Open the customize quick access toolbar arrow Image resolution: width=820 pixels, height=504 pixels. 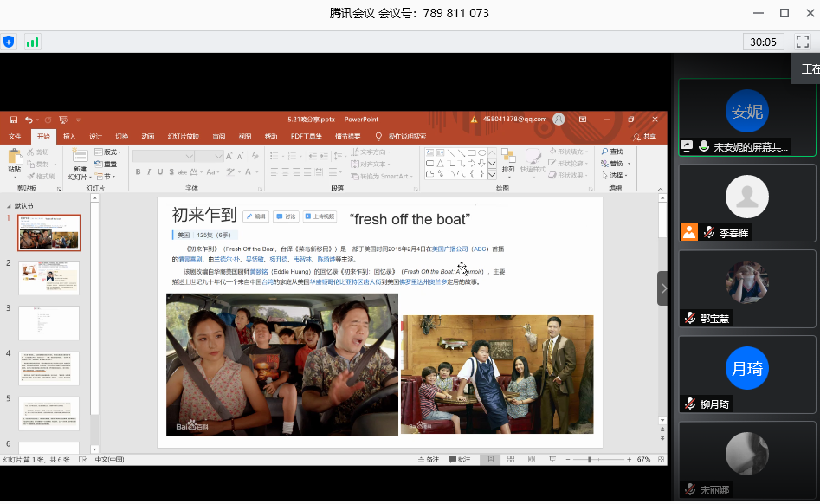[78, 120]
